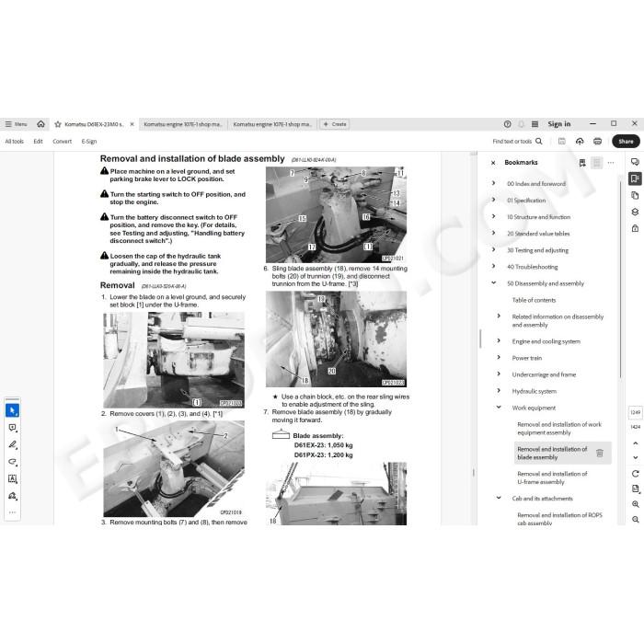This screenshot has height=644, width=644.
Task: Select the signature stamp tool
Action: coord(12,496)
